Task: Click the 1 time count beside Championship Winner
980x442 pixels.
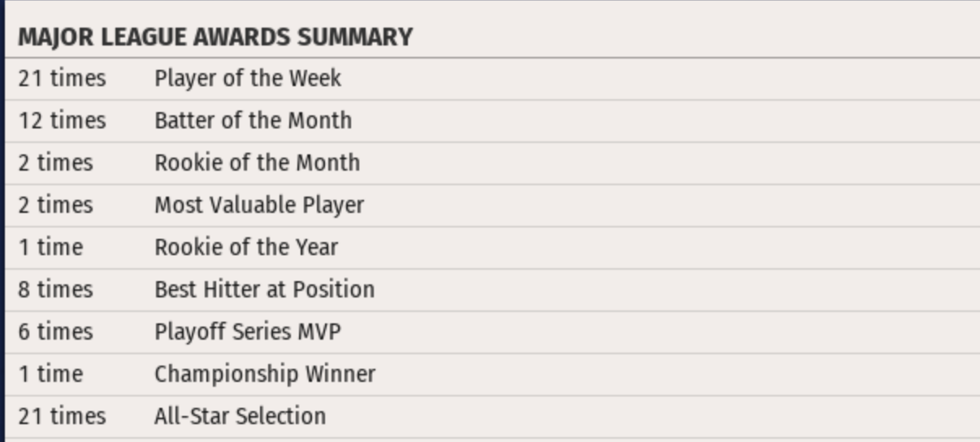Action: point(50,374)
